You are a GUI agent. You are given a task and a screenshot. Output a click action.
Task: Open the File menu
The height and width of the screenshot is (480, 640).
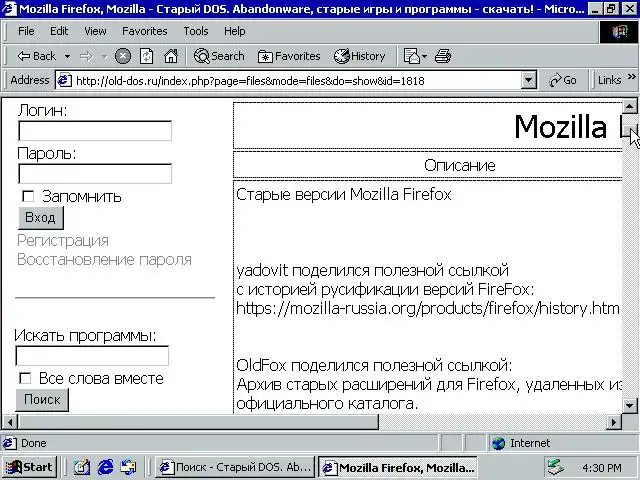tap(26, 31)
